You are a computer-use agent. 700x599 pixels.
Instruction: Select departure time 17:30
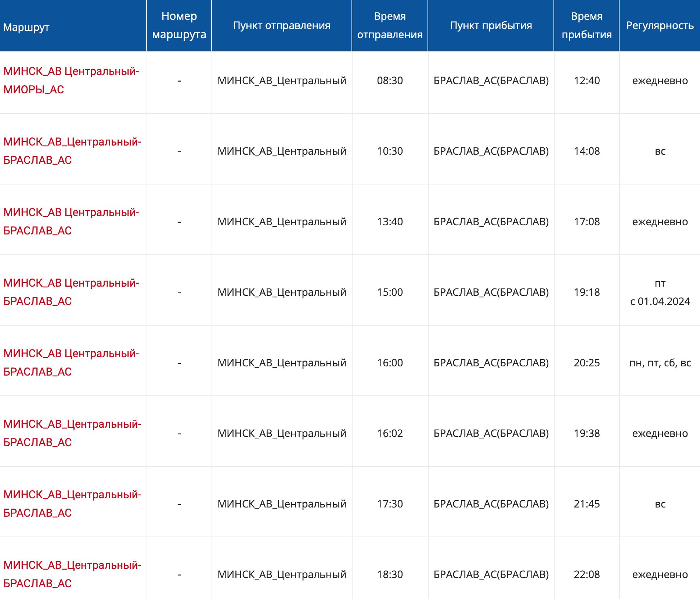[x=390, y=504]
